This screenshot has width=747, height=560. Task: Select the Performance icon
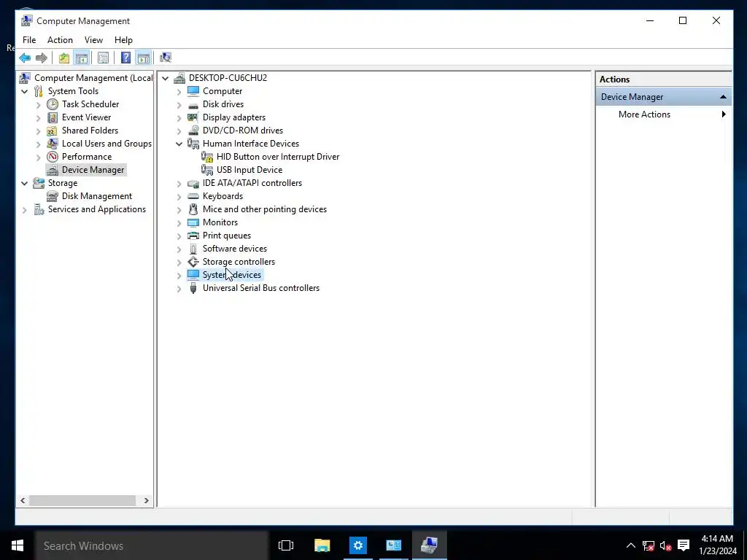pyautogui.click(x=53, y=157)
